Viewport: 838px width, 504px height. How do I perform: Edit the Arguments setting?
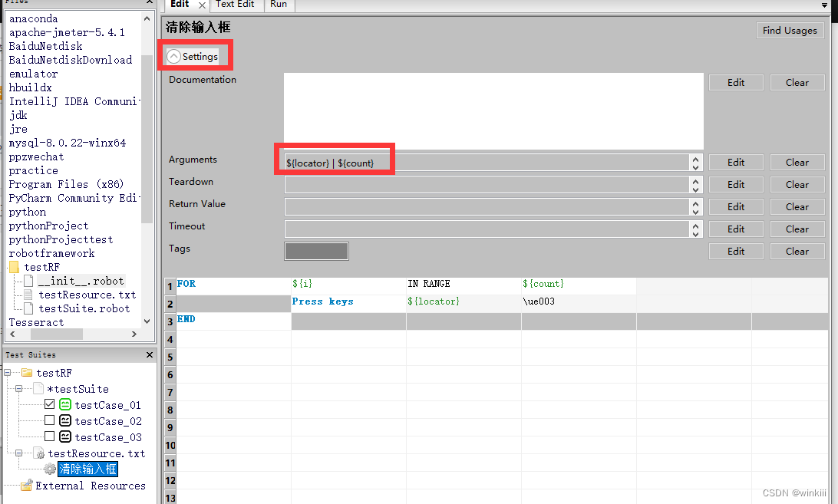coord(736,162)
